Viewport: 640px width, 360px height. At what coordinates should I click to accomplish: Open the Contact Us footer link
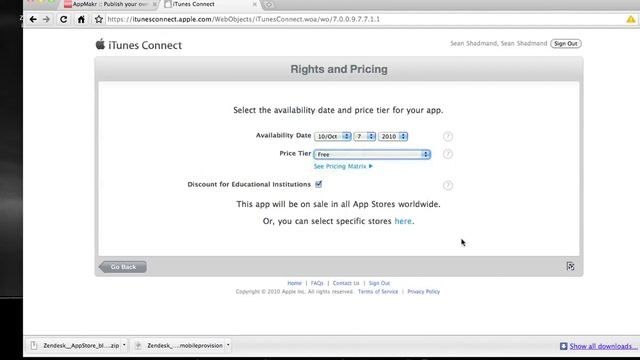coord(346,283)
